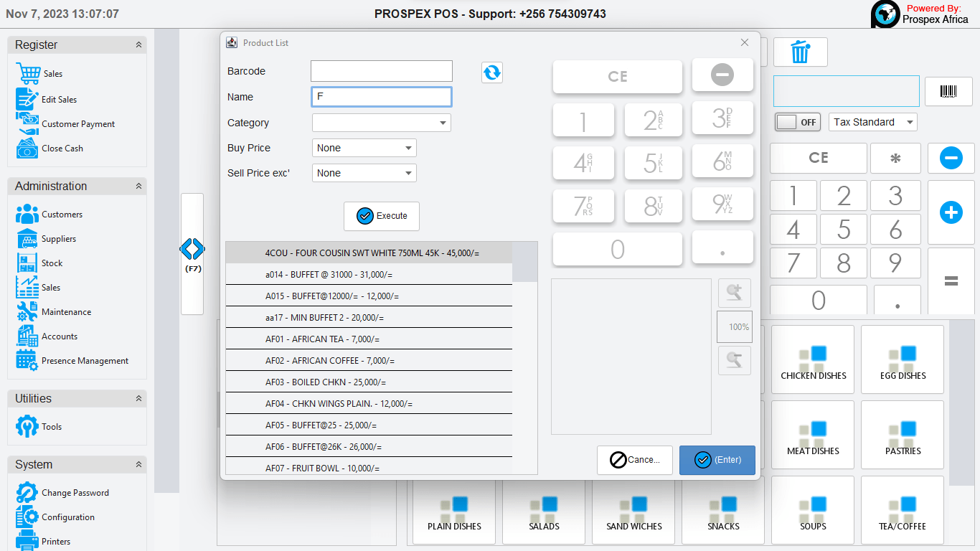Screen dimensions: 980x551
Task: Open Tools under Utilities
Action: pyautogui.click(x=52, y=427)
